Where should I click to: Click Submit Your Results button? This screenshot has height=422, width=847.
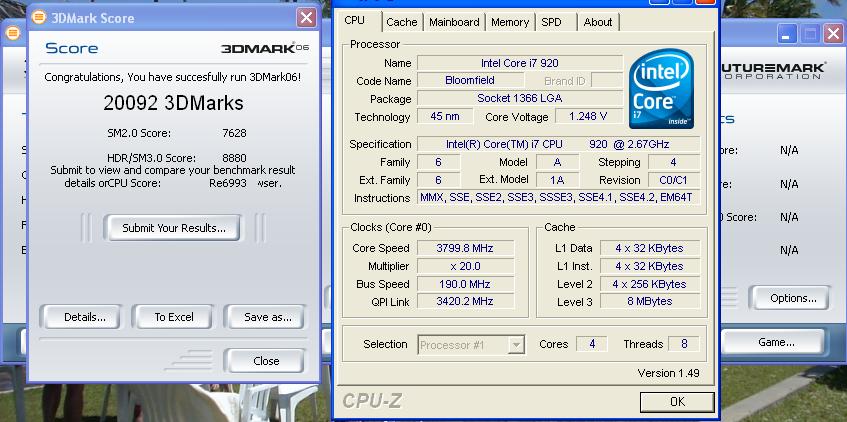[x=173, y=228]
